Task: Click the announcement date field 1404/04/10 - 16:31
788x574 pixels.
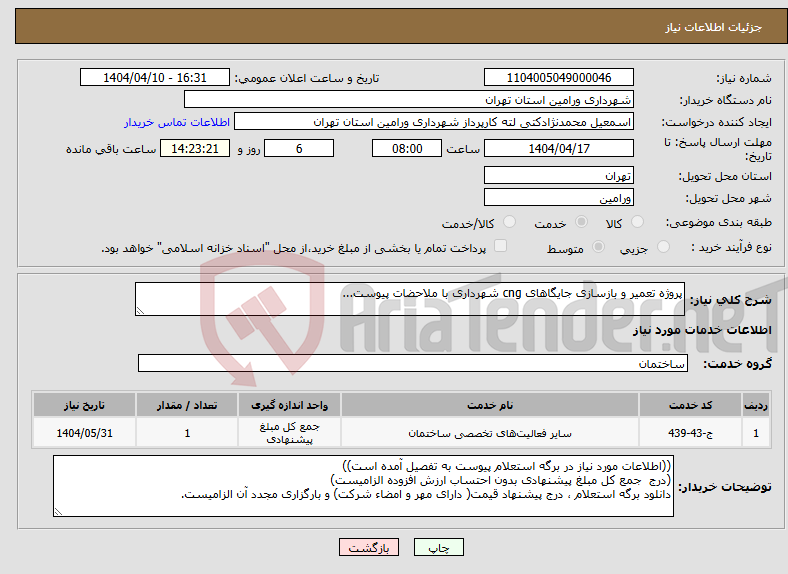Action: [155, 77]
